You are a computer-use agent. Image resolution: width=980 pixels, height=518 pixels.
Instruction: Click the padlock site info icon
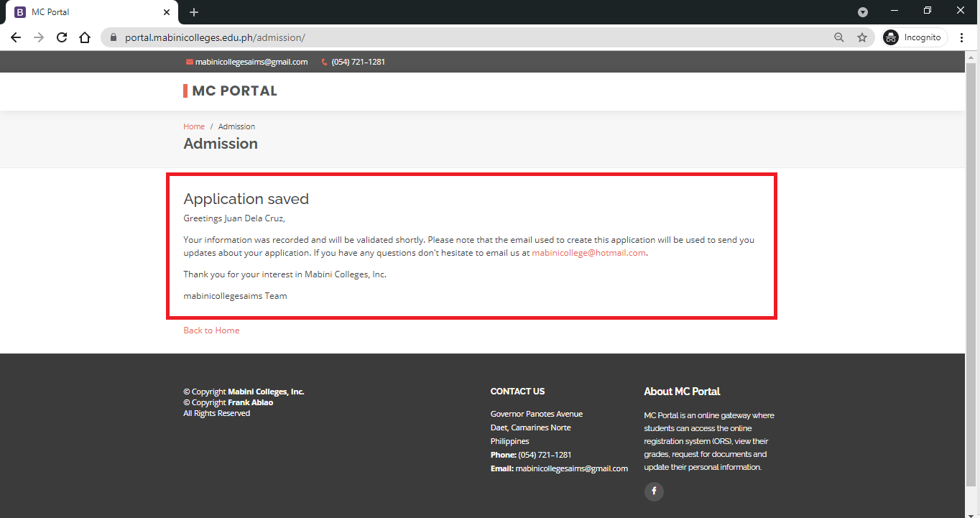click(x=114, y=37)
